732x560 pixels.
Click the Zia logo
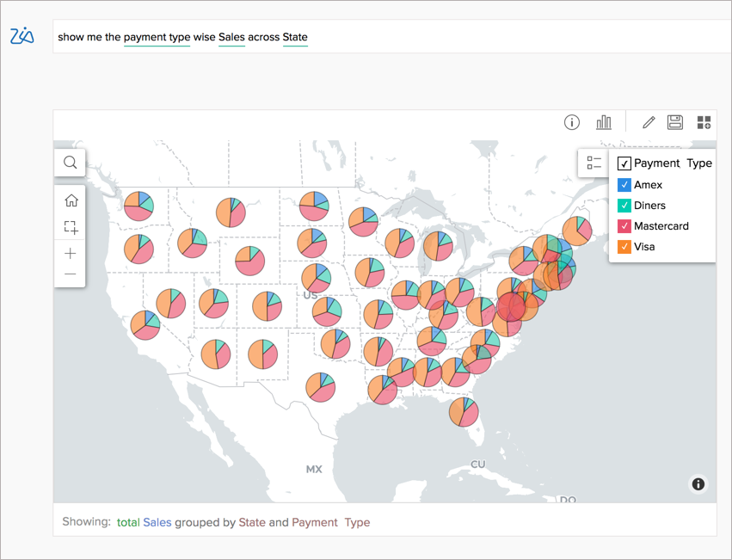[x=22, y=36]
